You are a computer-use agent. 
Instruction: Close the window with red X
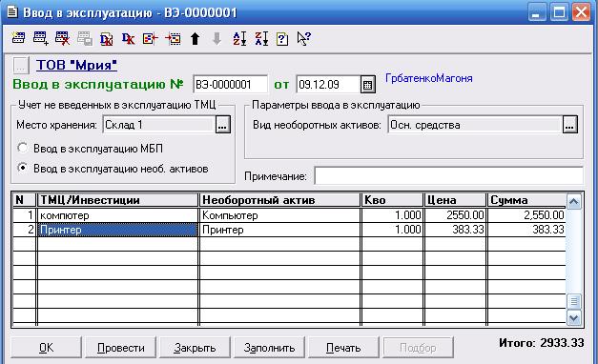click(581, 12)
